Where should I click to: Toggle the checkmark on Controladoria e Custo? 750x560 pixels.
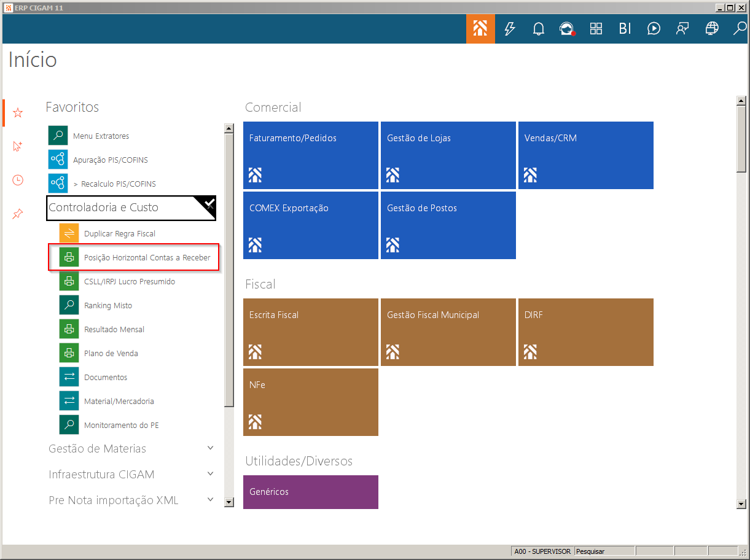209,203
